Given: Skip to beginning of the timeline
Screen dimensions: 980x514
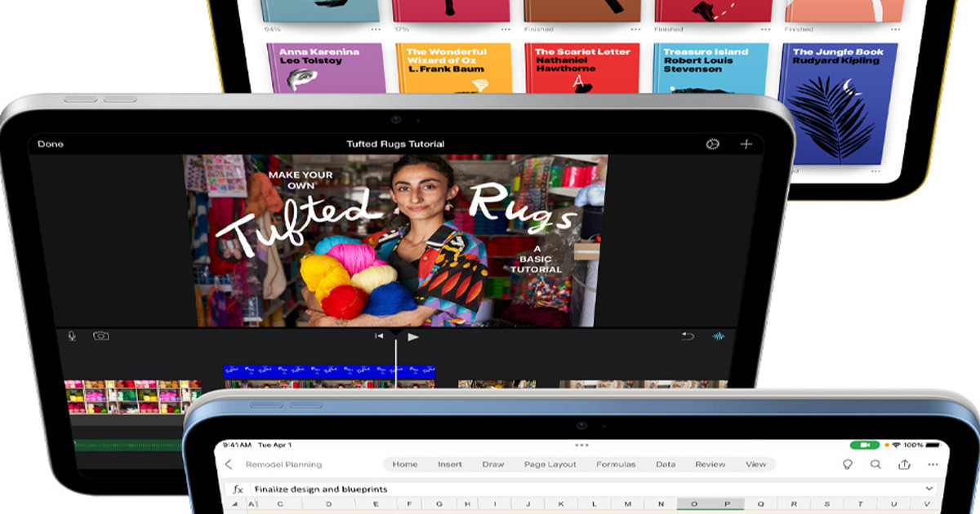Looking at the screenshot, I should [379, 336].
